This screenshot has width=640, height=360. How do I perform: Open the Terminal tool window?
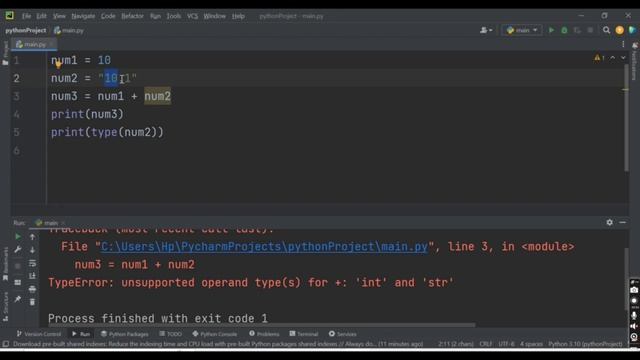click(x=304, y=334)
